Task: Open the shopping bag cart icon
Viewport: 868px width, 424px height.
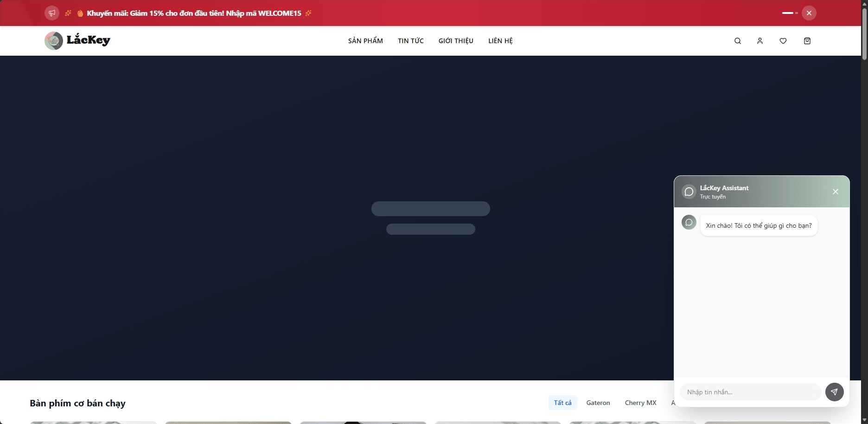Action: click(807, 41)
